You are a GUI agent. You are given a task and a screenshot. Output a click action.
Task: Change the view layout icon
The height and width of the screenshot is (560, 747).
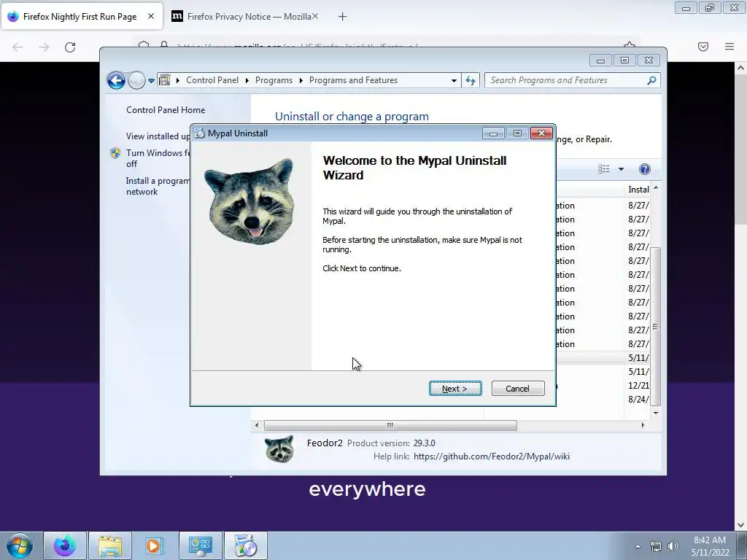pos(603,169)
